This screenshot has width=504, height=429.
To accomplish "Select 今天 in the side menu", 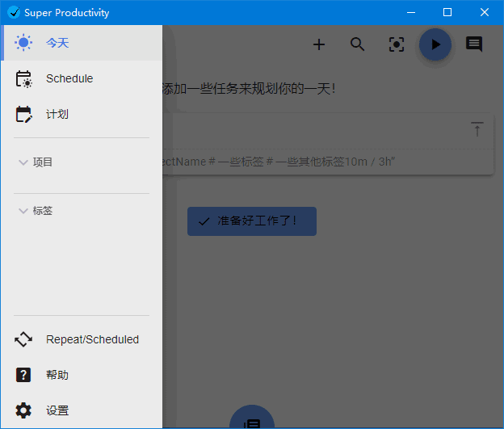I will (x=57, y=43).
